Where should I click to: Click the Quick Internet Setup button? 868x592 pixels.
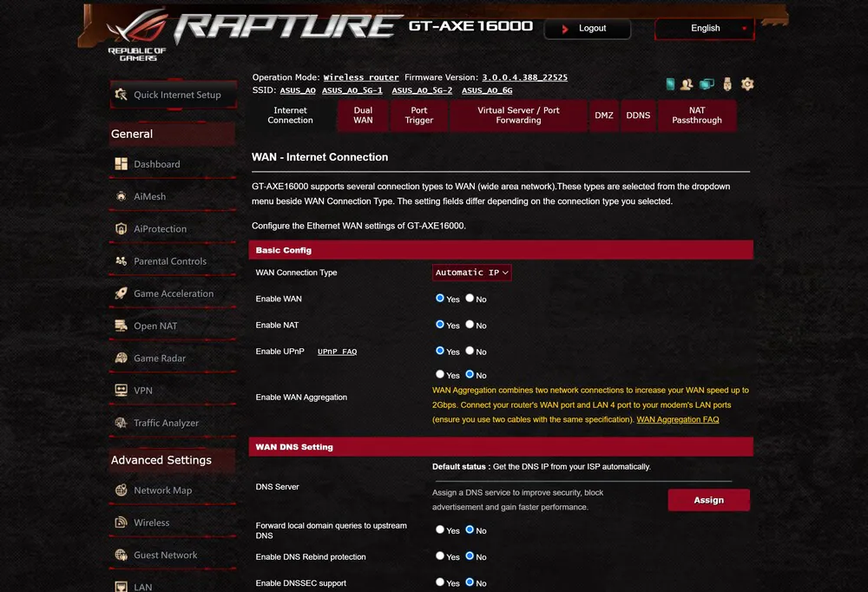174,95
